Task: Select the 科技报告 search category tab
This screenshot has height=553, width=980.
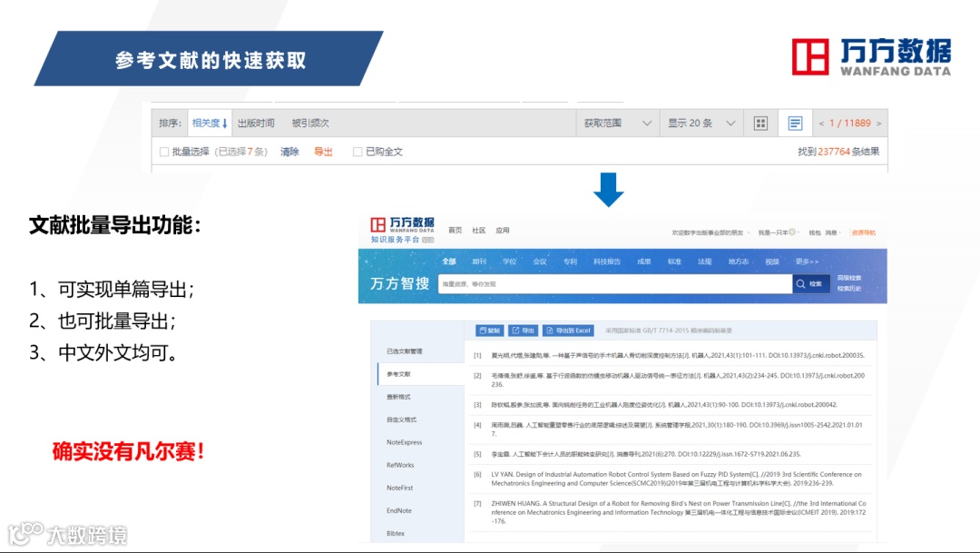Action: [607, 262]
